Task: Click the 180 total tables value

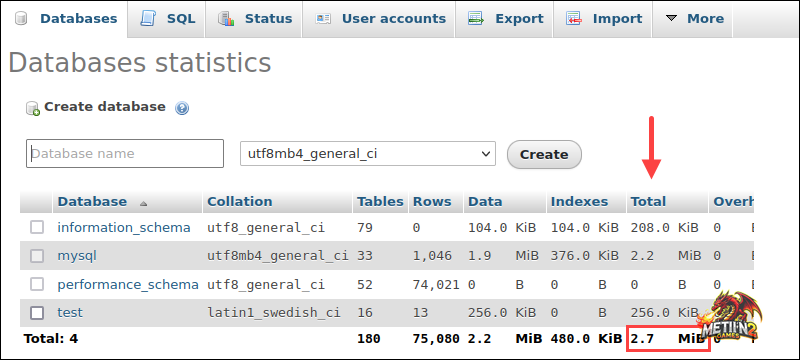Action: coord(369,339)
